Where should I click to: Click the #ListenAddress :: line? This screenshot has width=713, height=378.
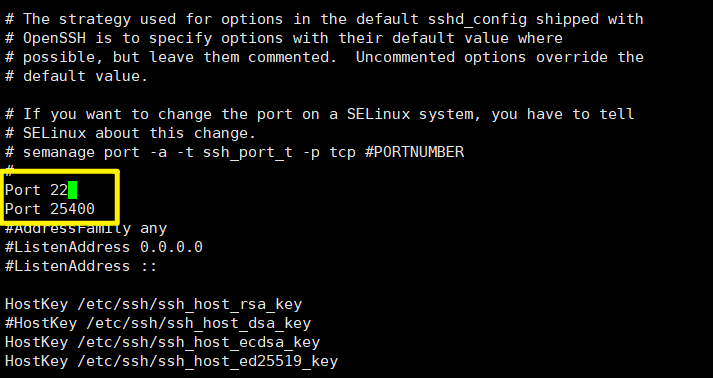81,266
